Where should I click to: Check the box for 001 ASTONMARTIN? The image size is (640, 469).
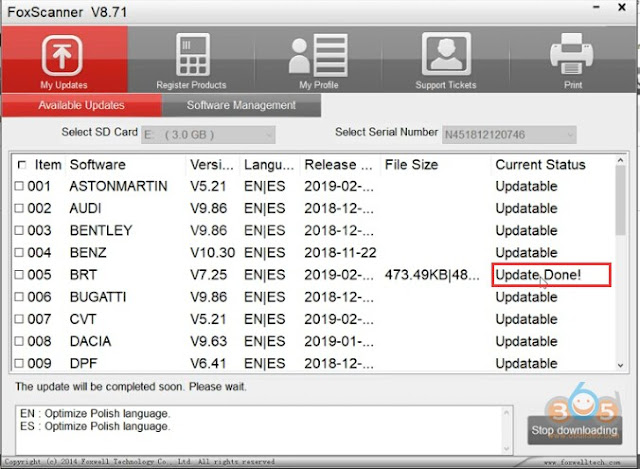[x=19, y=186]
